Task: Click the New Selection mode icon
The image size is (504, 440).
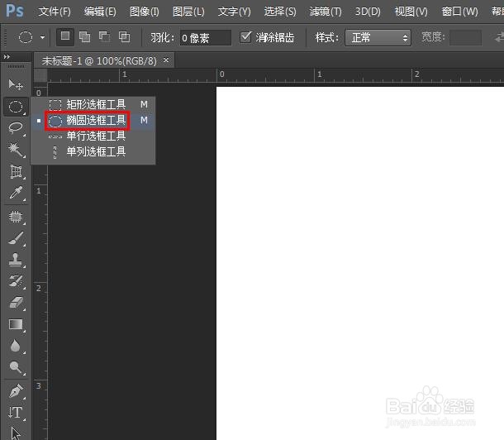Action: click(x=65, y=36)
